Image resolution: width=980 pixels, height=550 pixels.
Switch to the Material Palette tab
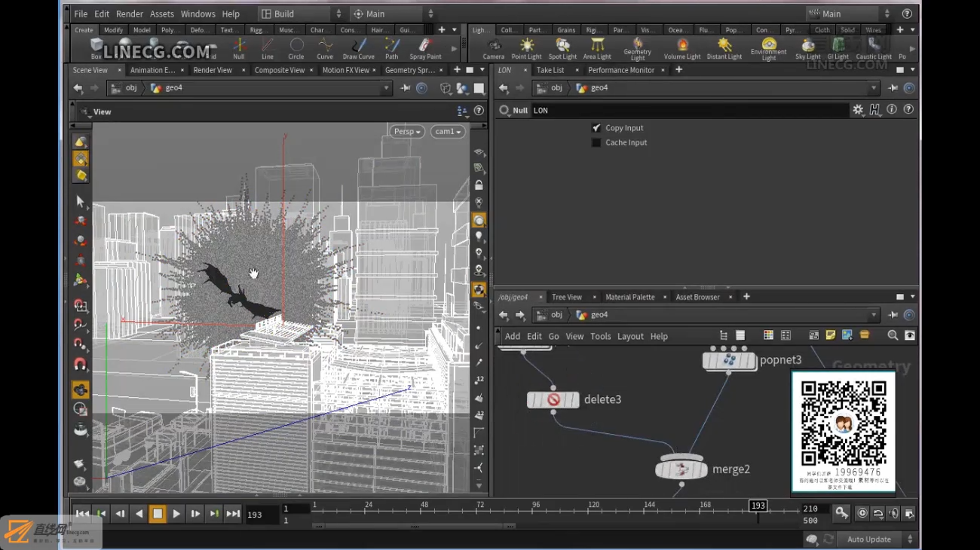click(x=630, y=297)
